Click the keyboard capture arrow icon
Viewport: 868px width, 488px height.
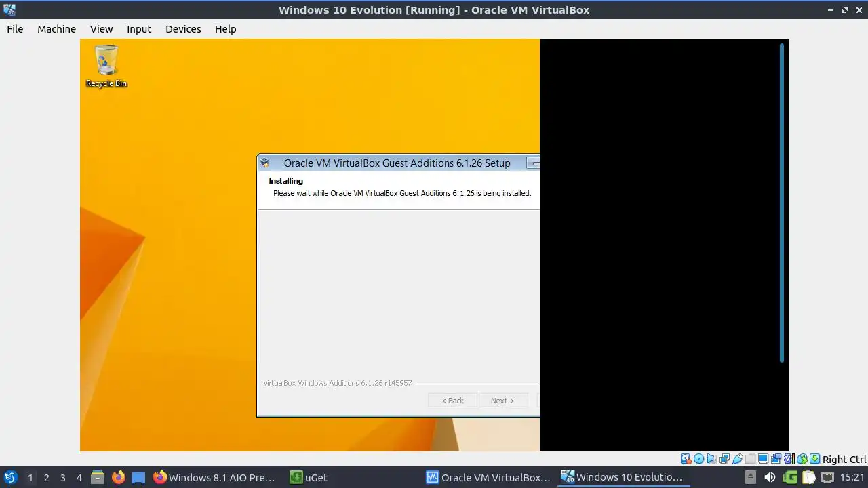[x=815, y=459]
